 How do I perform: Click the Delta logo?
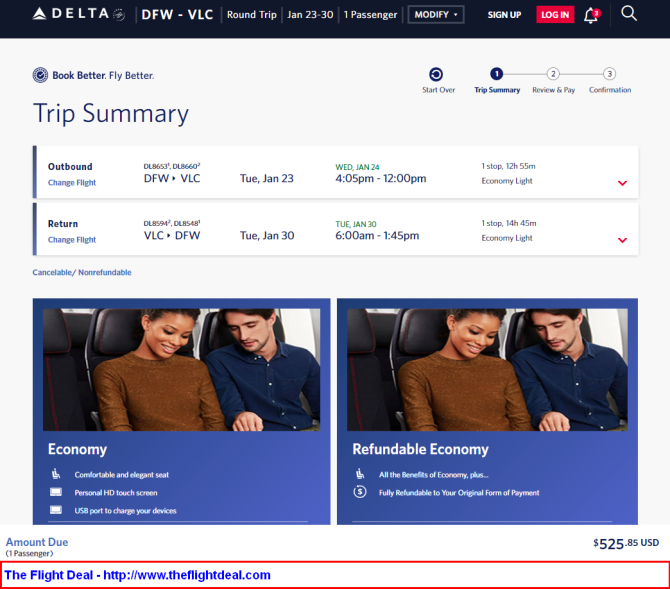tap(79, 14)
